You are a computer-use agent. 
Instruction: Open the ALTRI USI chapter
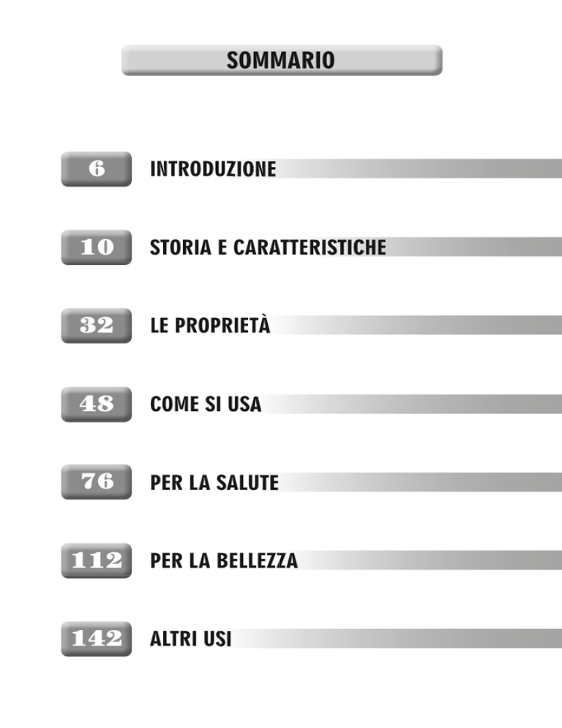pyautogui.click(x=191, y=639)
